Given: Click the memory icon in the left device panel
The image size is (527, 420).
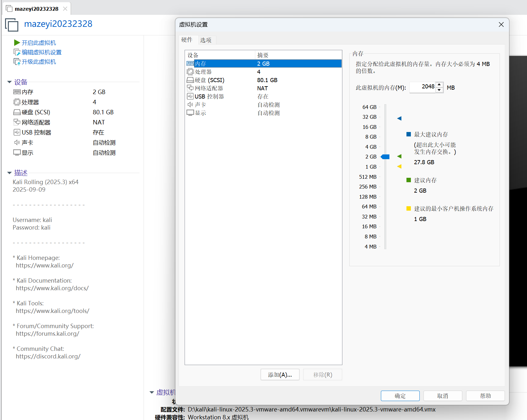Looking at the screenshot, I should (x=17, y=92).
